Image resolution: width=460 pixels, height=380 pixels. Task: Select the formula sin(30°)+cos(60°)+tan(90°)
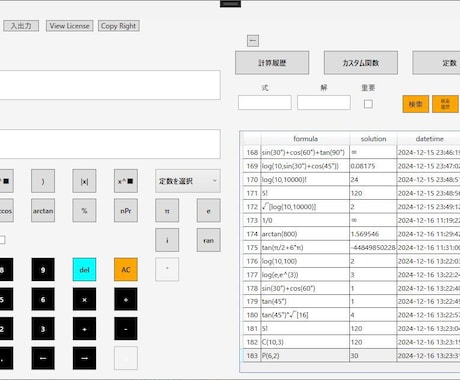coord(305,152)
